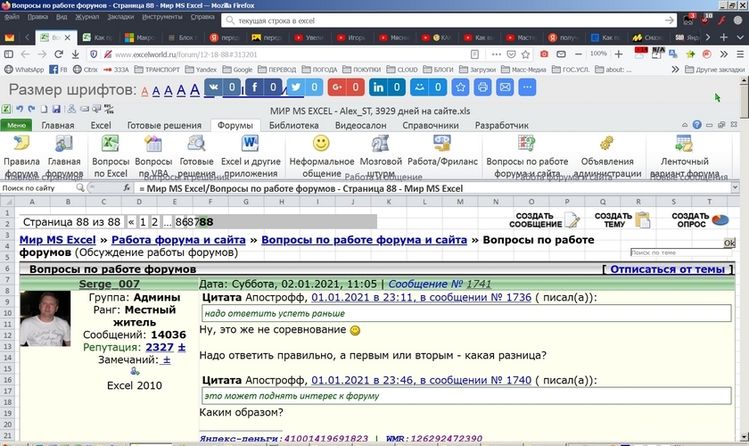Expand more toolbar extensions chevron

coord(724,54)
